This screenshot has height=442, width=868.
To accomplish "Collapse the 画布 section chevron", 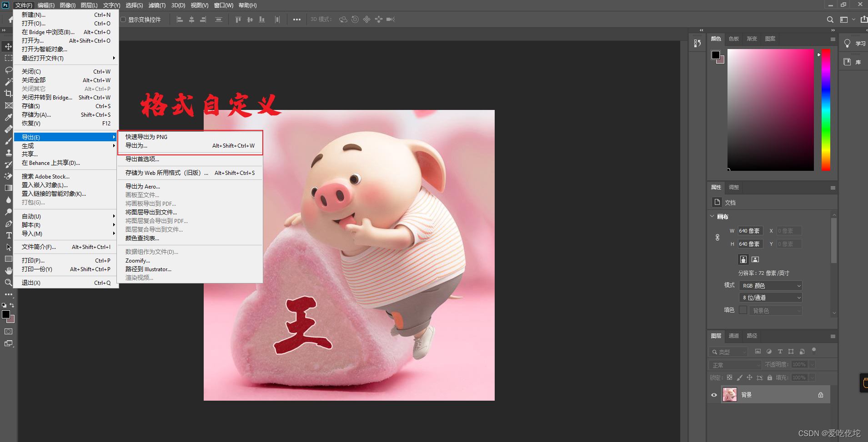I will (x=712, y=216).
